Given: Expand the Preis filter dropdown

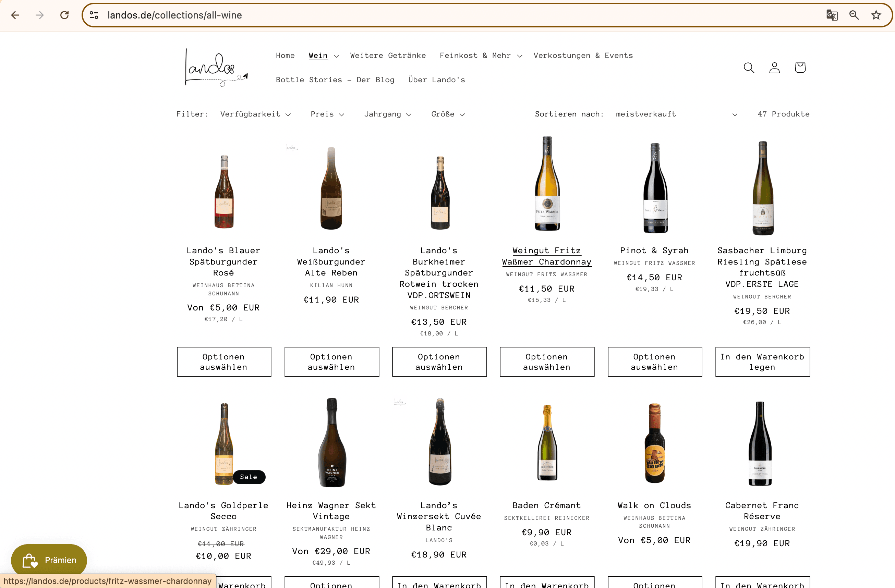Looking at the screenshot, I should 327,114.
